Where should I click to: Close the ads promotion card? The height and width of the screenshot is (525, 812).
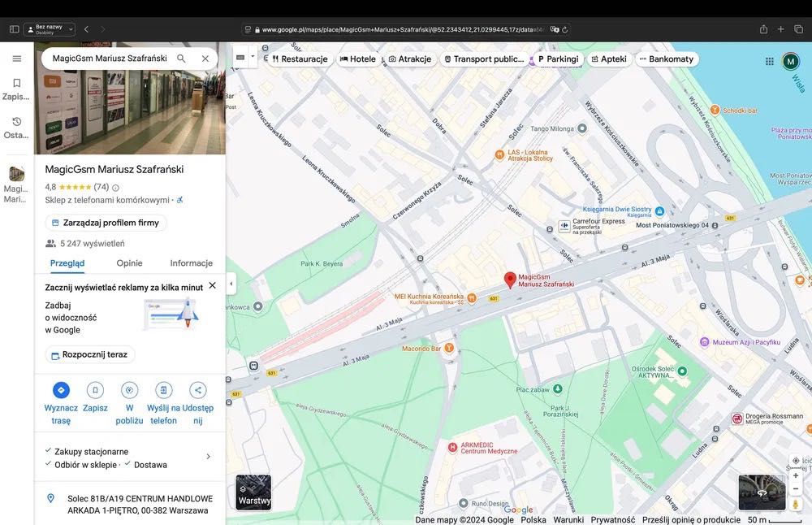coord(212,285)
